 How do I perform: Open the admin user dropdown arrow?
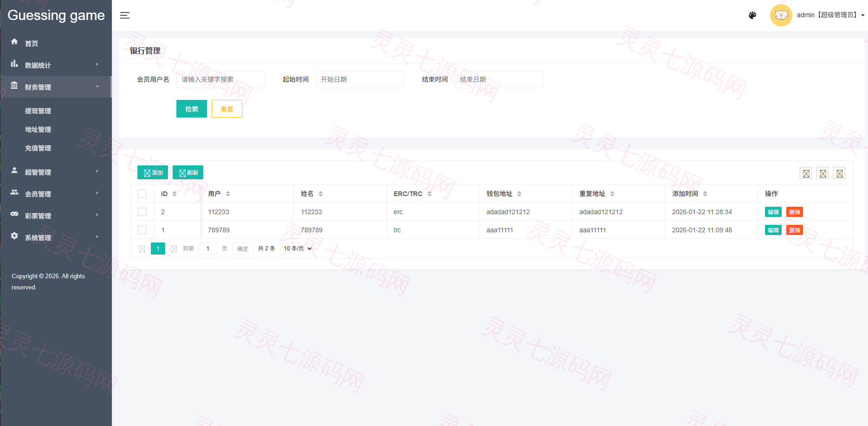point(863,15)
